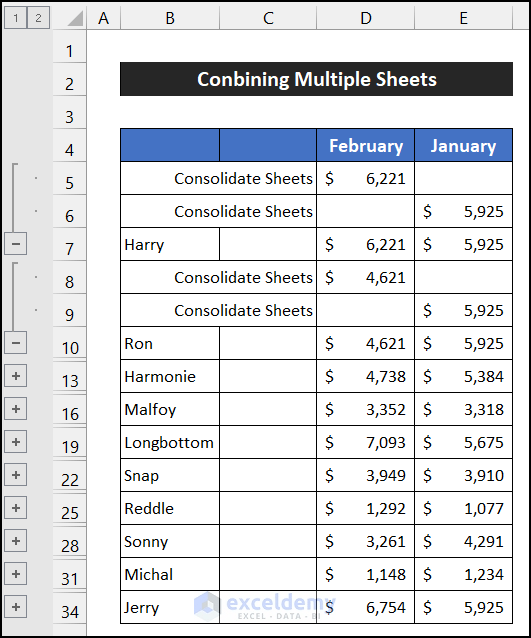Image resolution: width=531 pixels, height=638 pixels.
Task: Click Reddle's January value 1,077
Action: 463,508
